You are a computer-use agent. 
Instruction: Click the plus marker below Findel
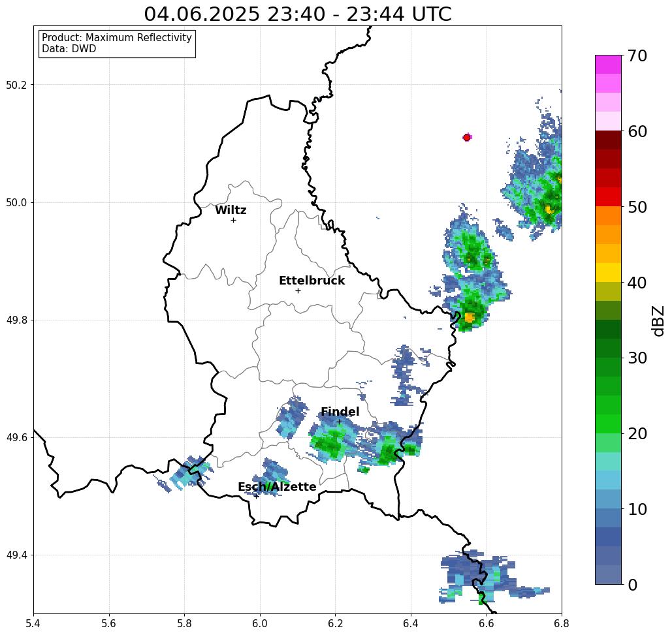(339, 422)
